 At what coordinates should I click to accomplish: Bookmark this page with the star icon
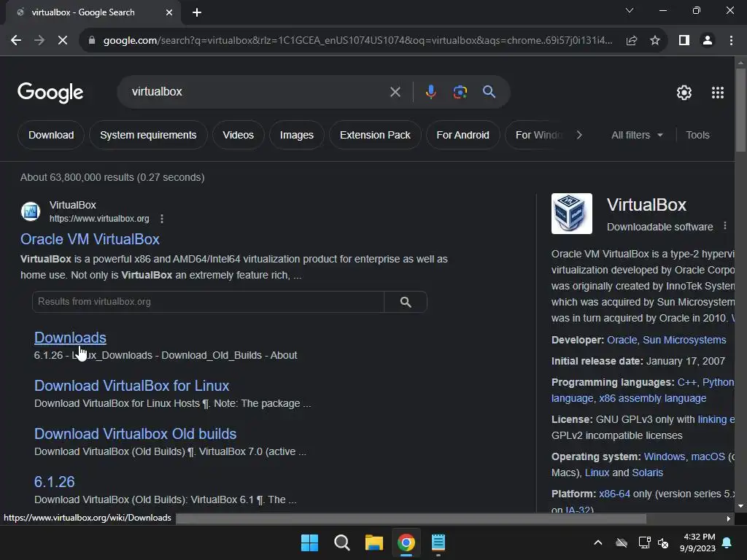pos(655,41)
